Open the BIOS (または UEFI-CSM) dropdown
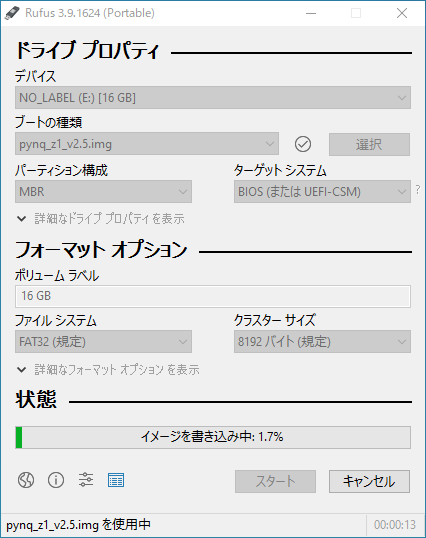Image resolution: width=426 pixels, height=538 pixels. coord(322,191)
